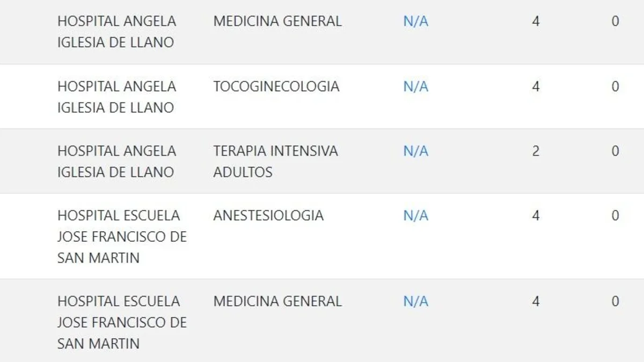
Task: Click TOCOGINECOLOGIA specialty cell
Action: pos(276,86)
